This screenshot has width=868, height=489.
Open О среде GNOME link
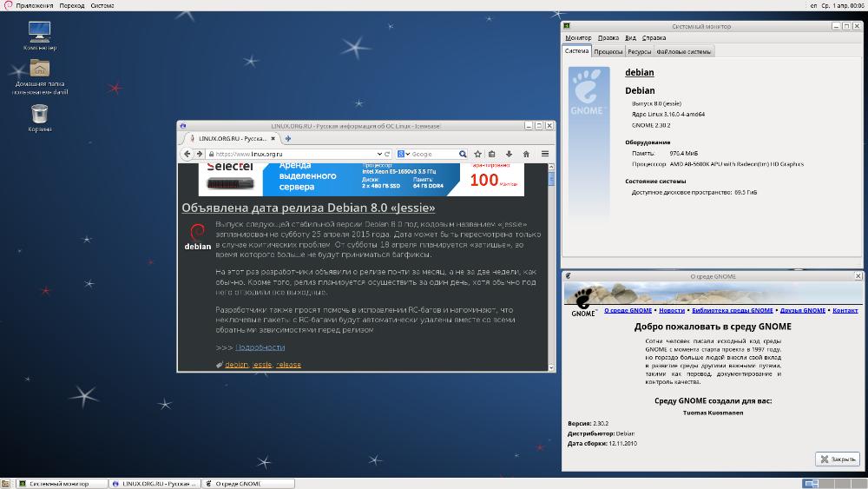pyautogui.click(x=628, y=310)
